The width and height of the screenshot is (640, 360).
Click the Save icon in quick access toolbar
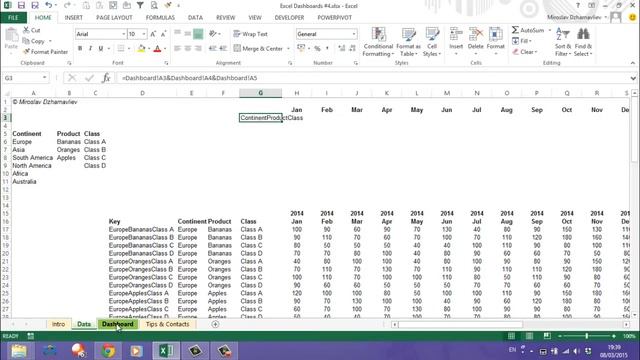[21, 5]
